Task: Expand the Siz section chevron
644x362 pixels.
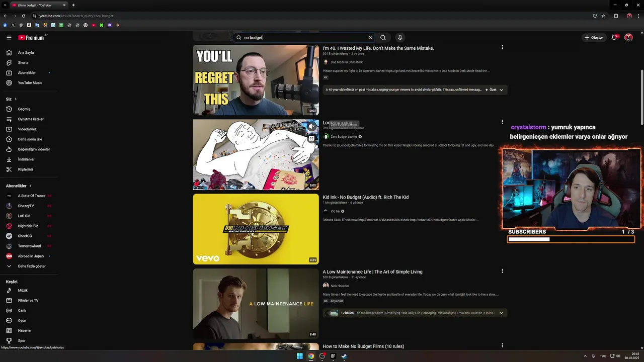Action: (x=16, y=99)
